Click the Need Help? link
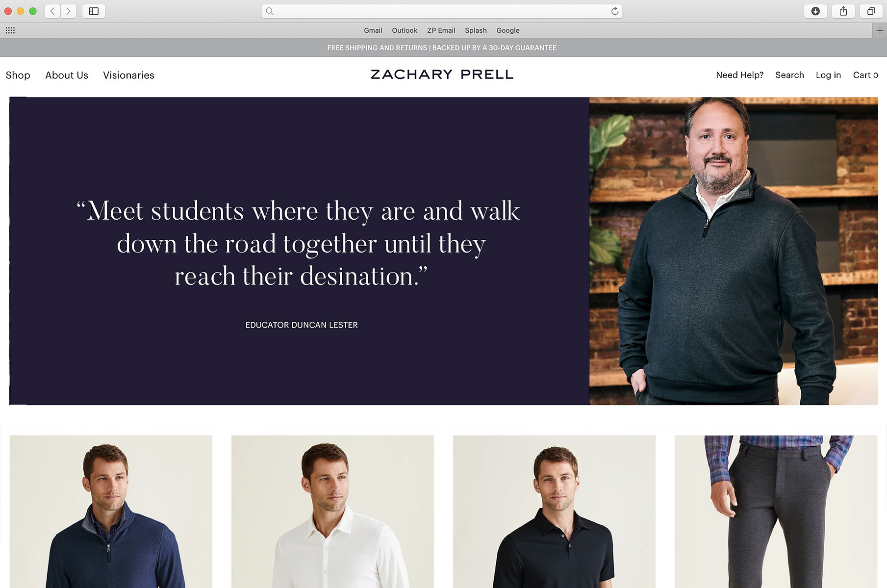The image size is (887, 588). click(739, 75)
